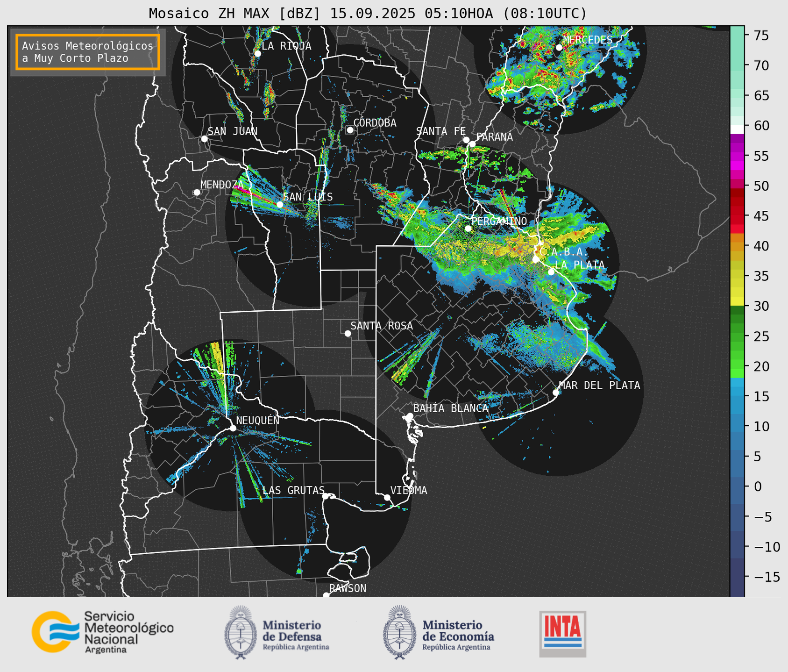
Task: Select the C.A.B.A. city marker dot
Action: pyautogui.click(x=536, y=259)
